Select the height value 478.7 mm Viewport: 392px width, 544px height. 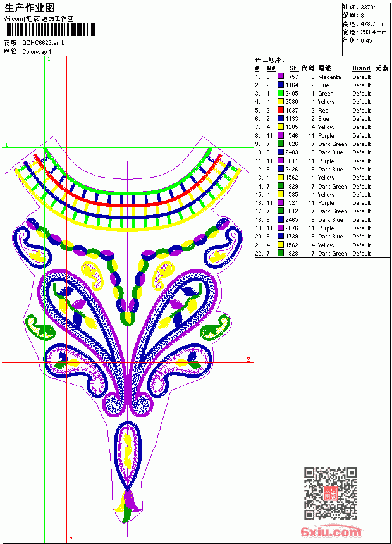(x=374, y=24)
